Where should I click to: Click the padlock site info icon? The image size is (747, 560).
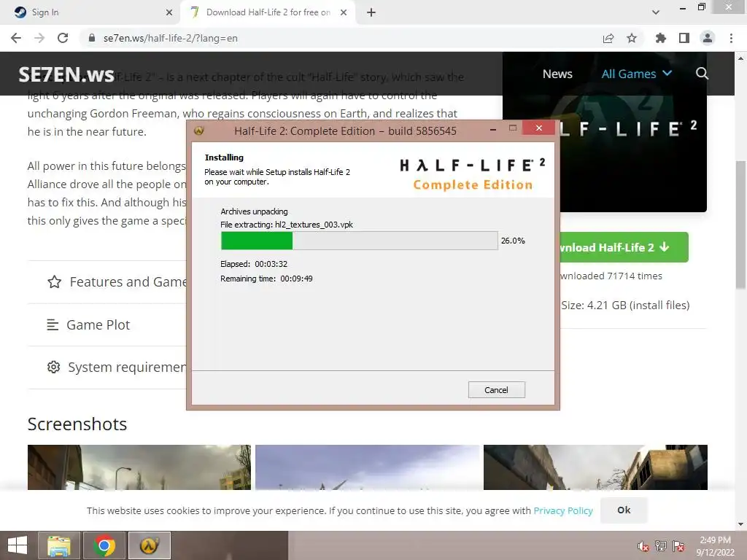(x=92, y=38)
